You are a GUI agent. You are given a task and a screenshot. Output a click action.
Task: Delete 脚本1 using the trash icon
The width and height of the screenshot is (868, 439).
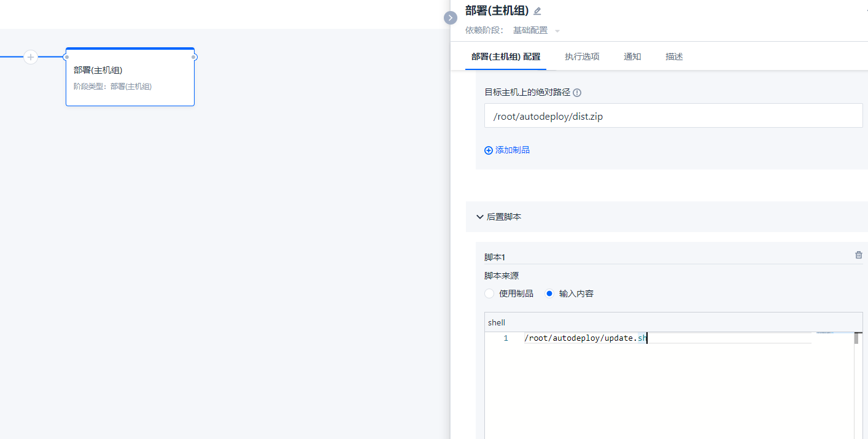click(x=859, y=255)
